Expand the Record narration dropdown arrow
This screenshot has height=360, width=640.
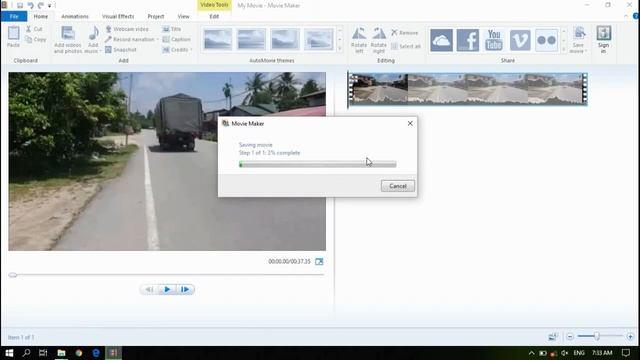pos(158,40)
